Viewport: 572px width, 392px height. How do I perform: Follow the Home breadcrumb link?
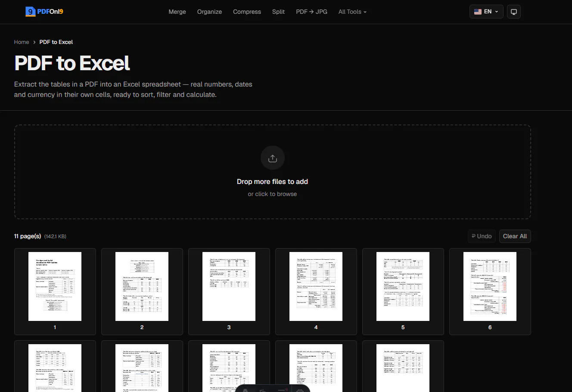pos(22,42)
